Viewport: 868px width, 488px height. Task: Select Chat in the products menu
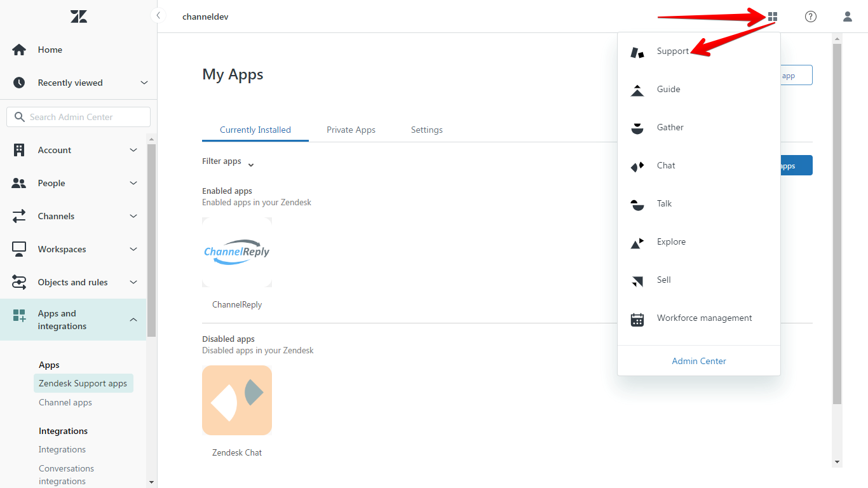point(666,165)
